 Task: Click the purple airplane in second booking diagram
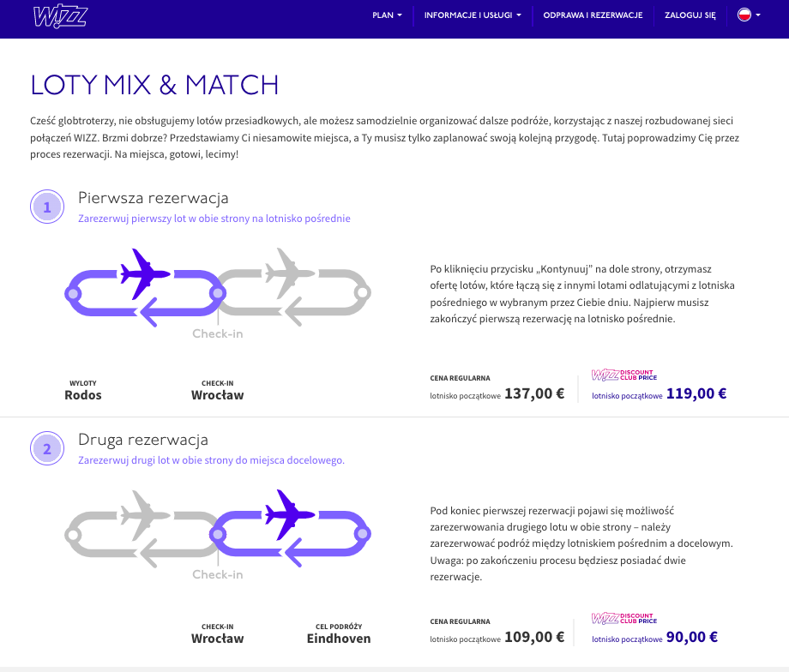[x=290, y=514]
